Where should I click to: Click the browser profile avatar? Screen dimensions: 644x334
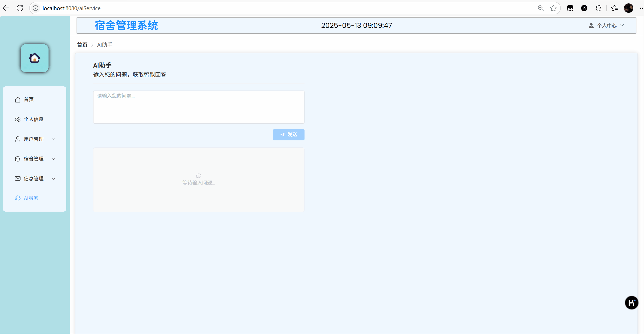point(628,8)
